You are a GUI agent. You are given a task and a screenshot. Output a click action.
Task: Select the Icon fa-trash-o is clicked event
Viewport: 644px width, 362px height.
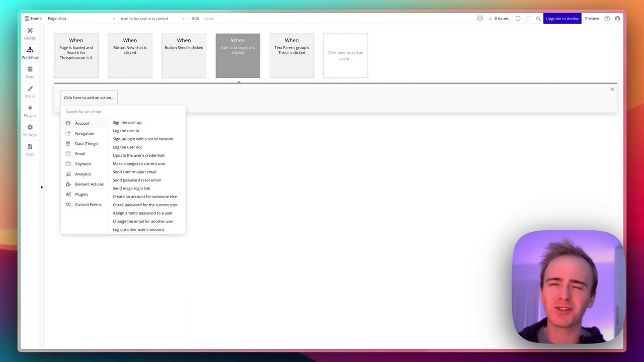pos(238,56)
